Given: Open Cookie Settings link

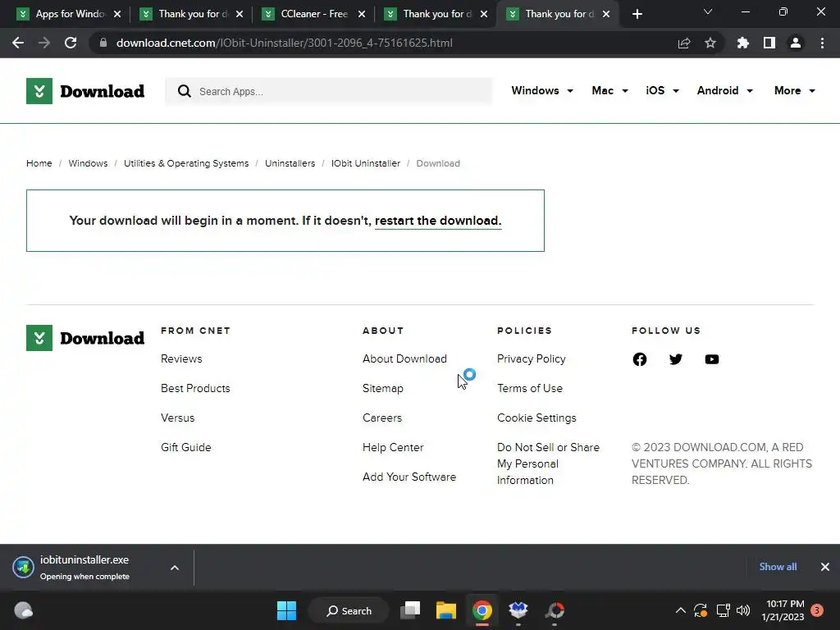Looking at the screenshot, I should [x=536, y=418].
